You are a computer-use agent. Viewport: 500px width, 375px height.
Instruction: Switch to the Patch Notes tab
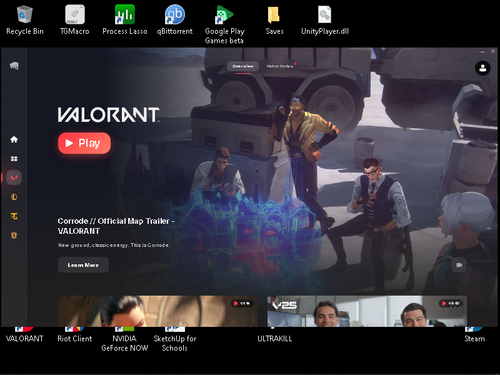(280, 66)
